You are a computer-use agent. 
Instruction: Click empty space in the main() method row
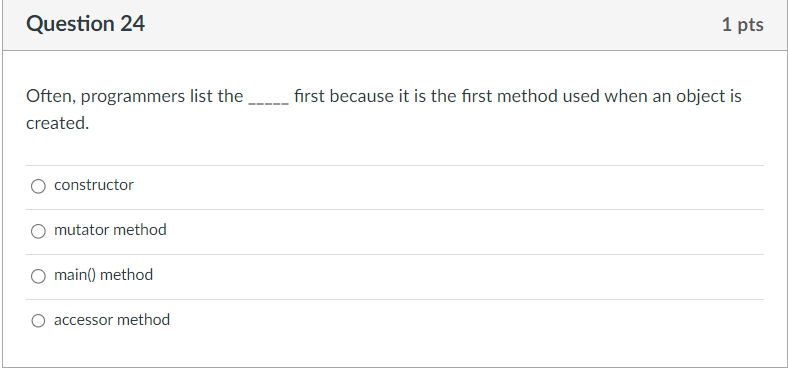coord(457,276)
